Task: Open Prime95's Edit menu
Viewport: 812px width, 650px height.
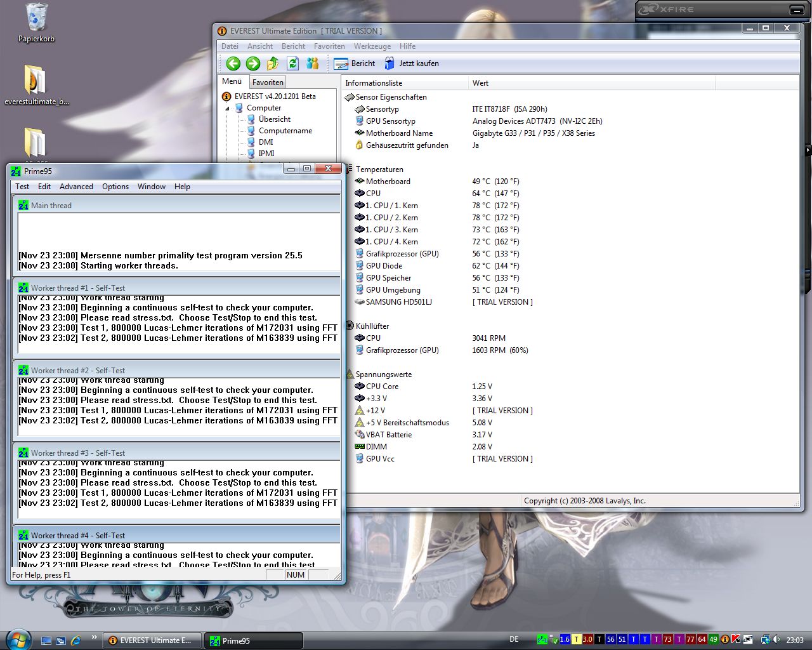Action: [x=44, y=187]
